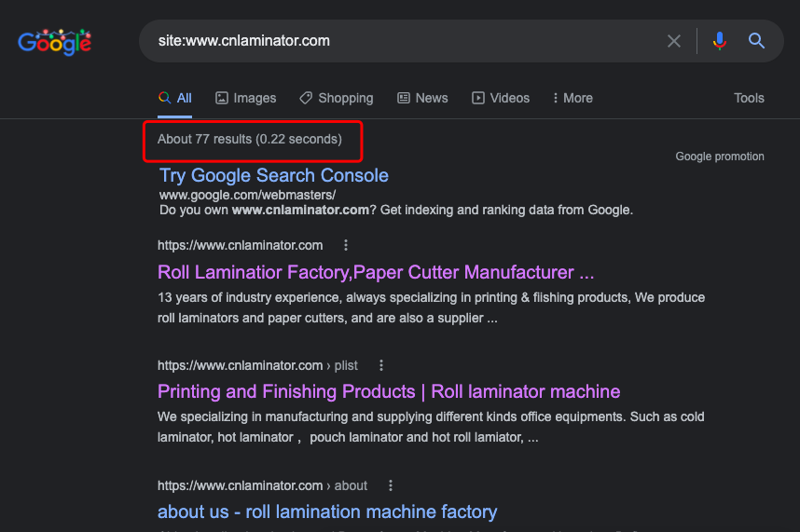This screenshot has height=532, width=800.
Task: Open the Tools menu
Action: pos(749,98)
